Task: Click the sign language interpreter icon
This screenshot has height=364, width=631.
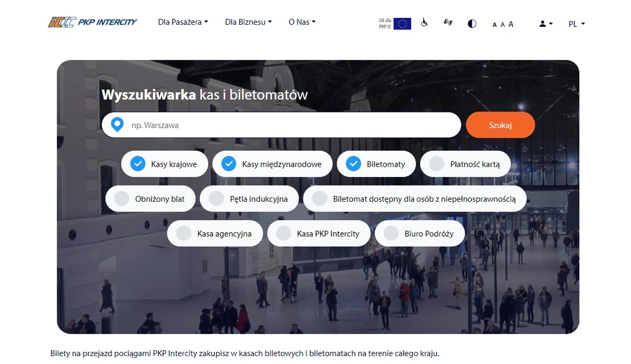Action: pos(448,23)
